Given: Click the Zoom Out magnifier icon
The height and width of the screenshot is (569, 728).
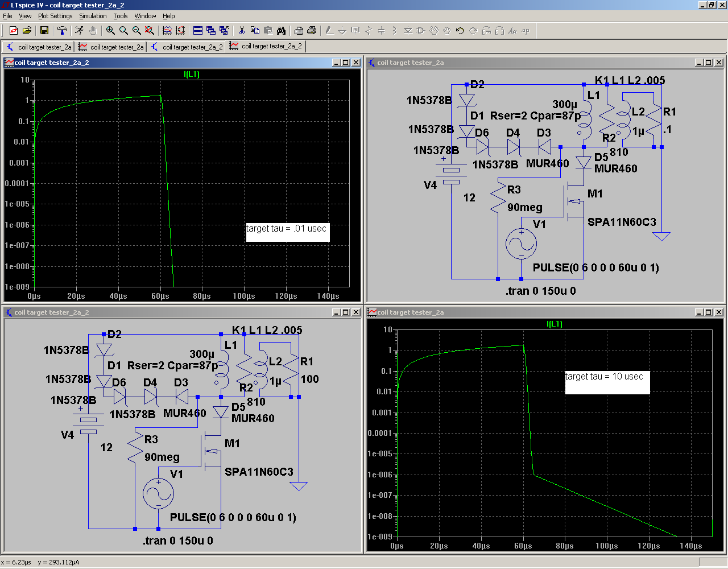Looking at the screenshot, I should [x=136, y=31].
